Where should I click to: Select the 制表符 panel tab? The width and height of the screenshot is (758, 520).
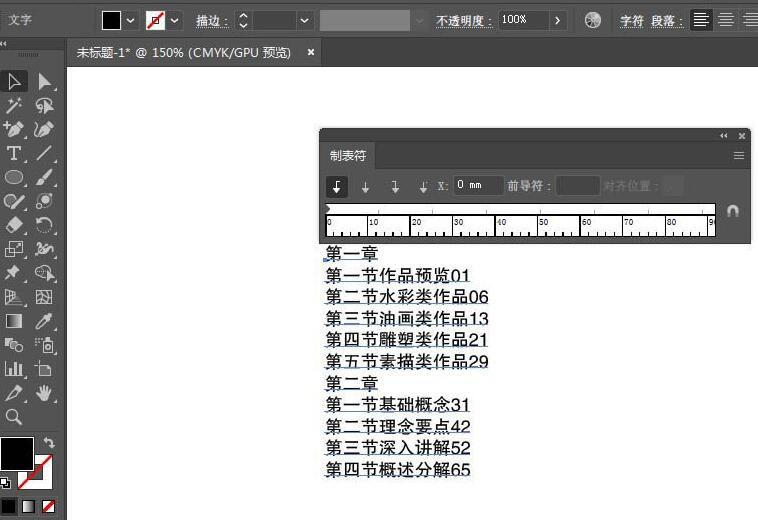click(x=348, y=156)
